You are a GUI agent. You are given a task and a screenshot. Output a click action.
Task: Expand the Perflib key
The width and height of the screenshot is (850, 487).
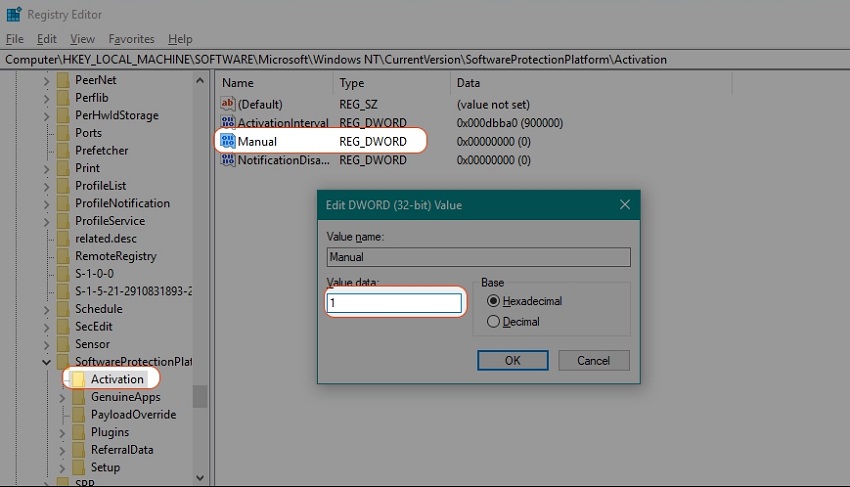tap(46, 99)
